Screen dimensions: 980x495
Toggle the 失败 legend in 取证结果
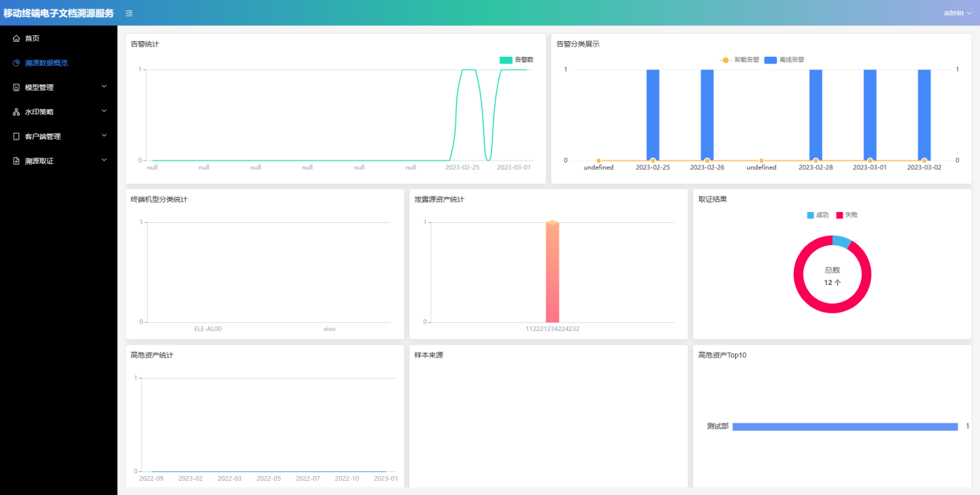(847, 215)
